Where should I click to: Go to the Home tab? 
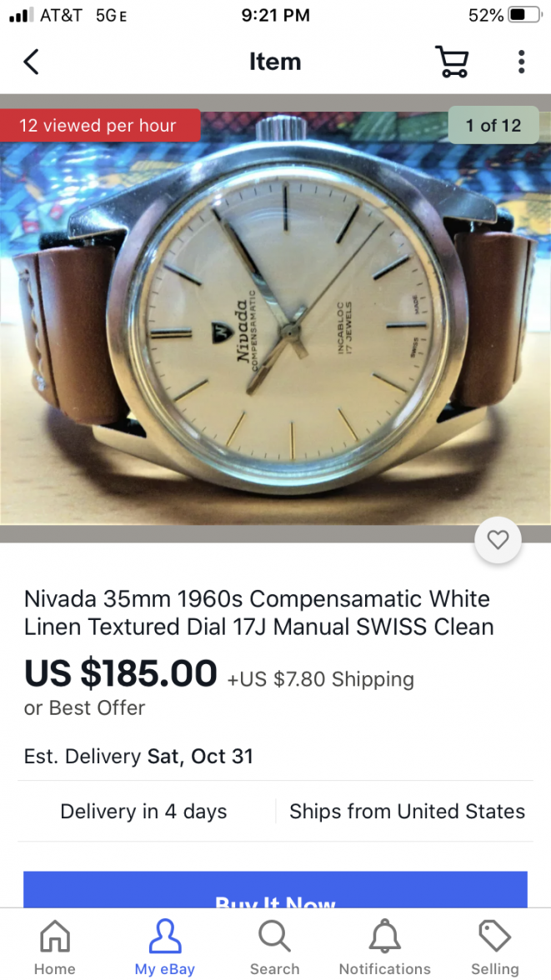tap(55, 947)
